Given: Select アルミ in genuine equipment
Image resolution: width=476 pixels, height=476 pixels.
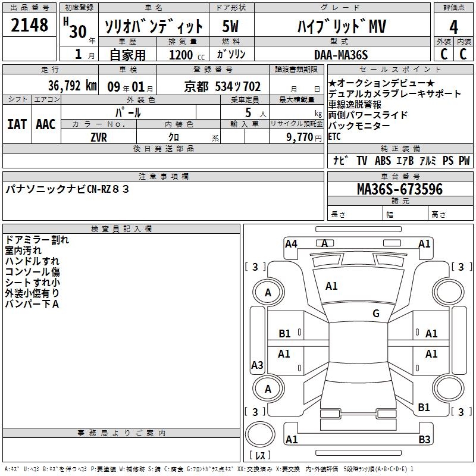Looking at the screenshot, I should 428,160.
